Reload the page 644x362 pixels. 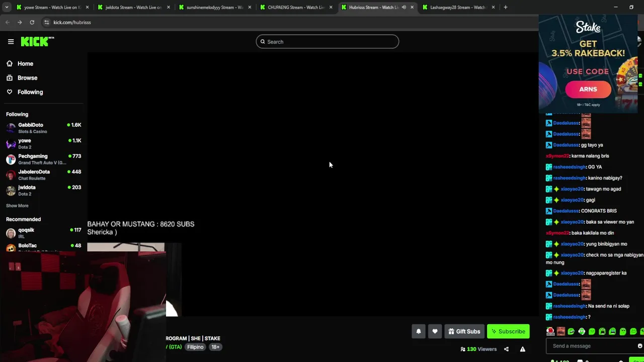(x=32, y=22)
